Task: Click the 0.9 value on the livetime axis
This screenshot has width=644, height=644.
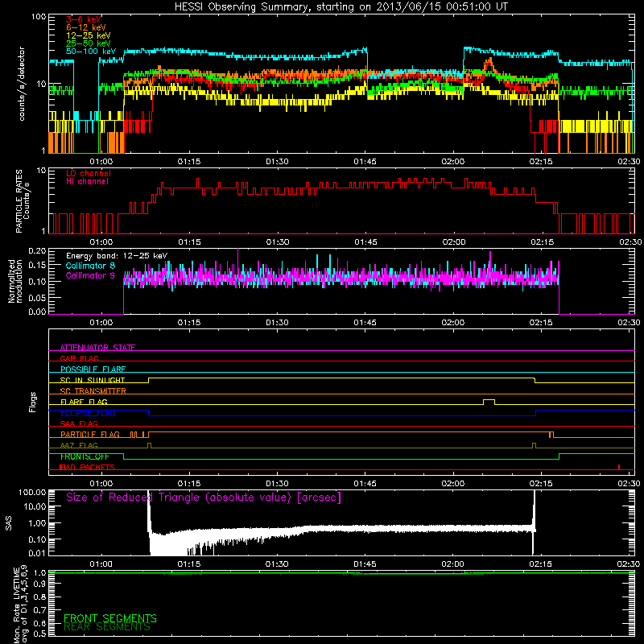Action: [39, 584]
